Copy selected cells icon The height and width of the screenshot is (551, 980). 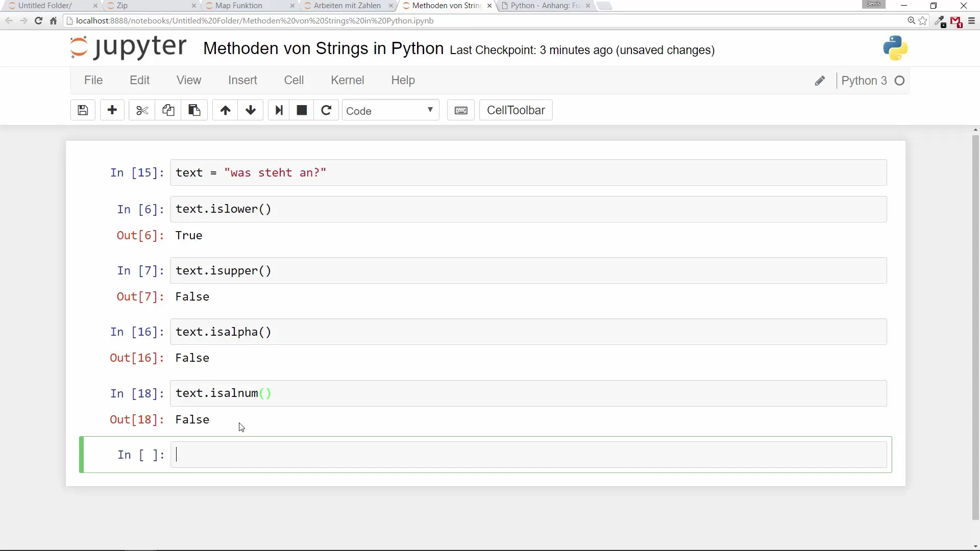point(168,110)
